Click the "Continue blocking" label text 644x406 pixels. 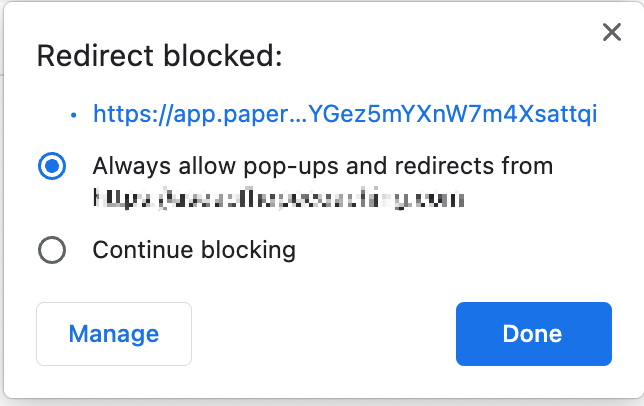point(194,249)
